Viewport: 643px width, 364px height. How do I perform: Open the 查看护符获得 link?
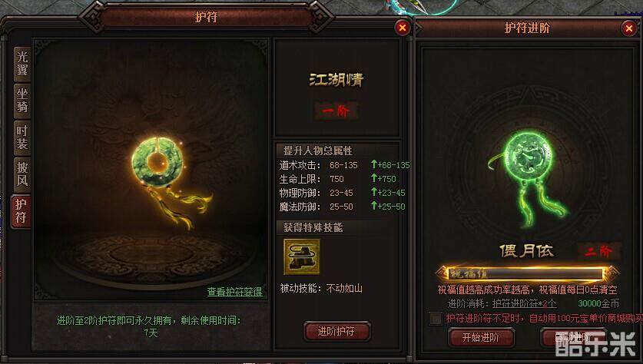coord(234,292)
